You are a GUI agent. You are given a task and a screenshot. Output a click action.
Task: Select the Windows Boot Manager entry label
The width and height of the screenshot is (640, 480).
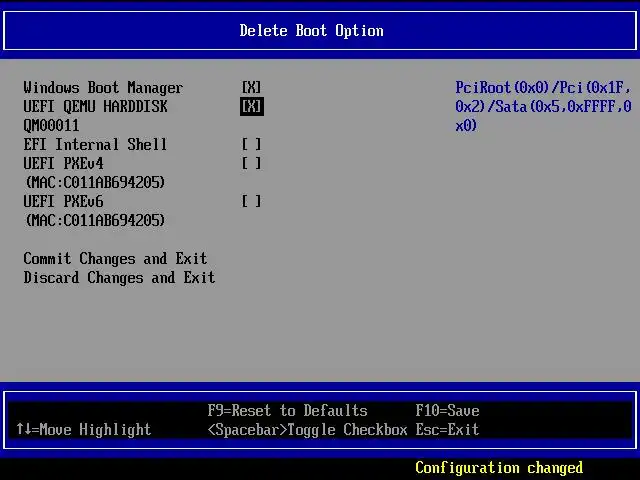(103, 88)
